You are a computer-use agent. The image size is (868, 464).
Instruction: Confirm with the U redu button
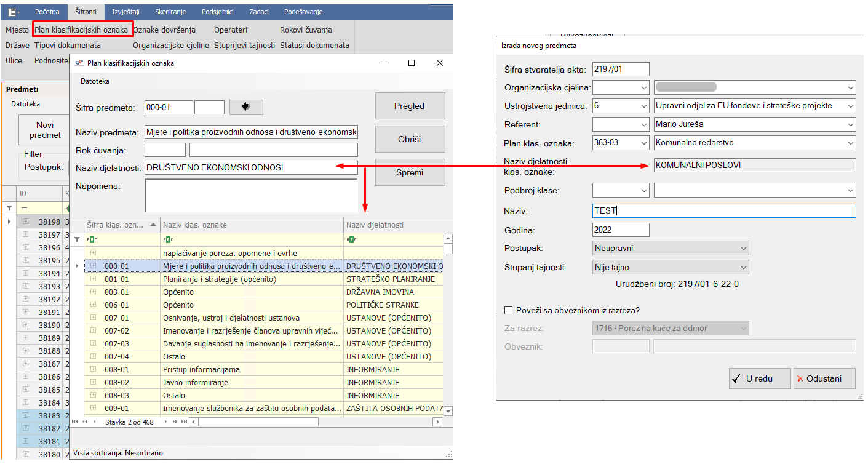point(759,378)
